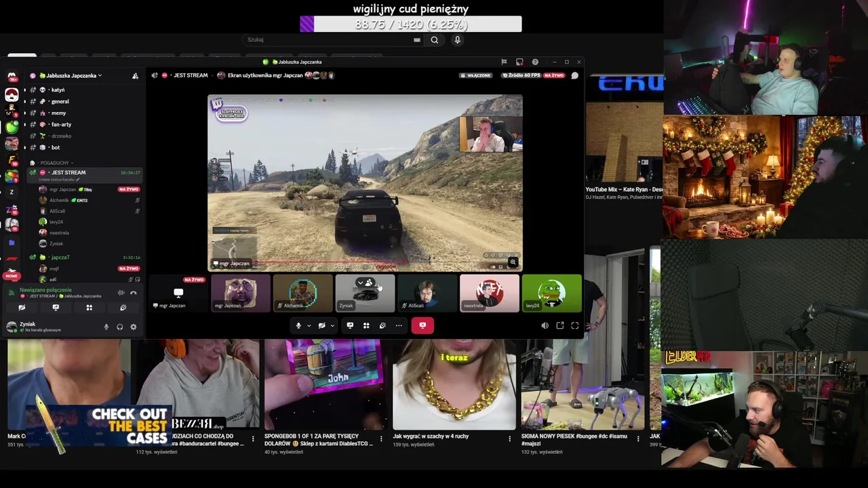Open the purple folder in server list

pyautogui.click(x=12, y=242)
